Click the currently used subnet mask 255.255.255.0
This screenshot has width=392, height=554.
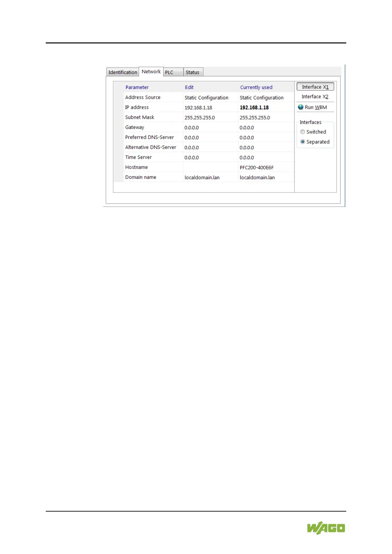pyautogui.click(x=255, y=117)
